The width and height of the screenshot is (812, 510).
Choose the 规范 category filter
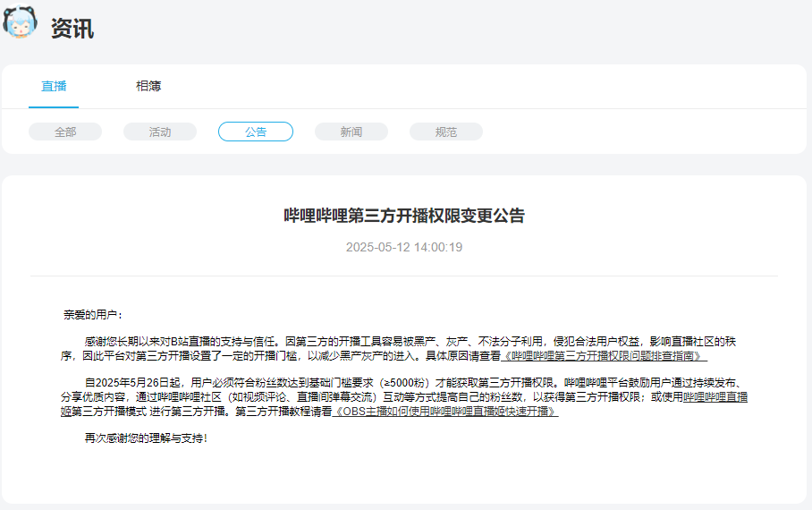tap(446, 132)
